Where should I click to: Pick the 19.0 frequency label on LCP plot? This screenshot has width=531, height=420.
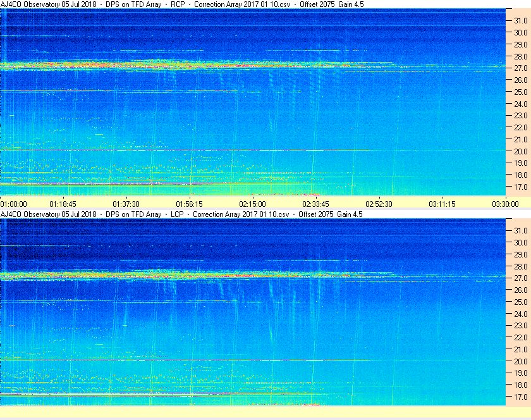click(x=521, y=373)
